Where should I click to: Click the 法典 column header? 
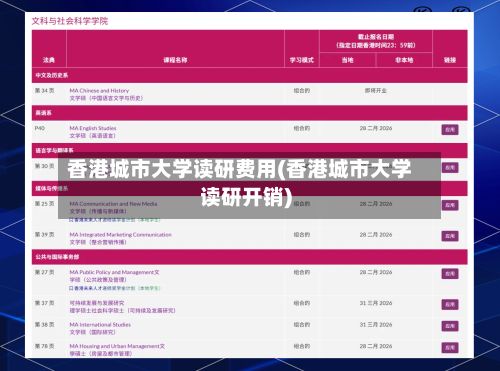[49, 60]
